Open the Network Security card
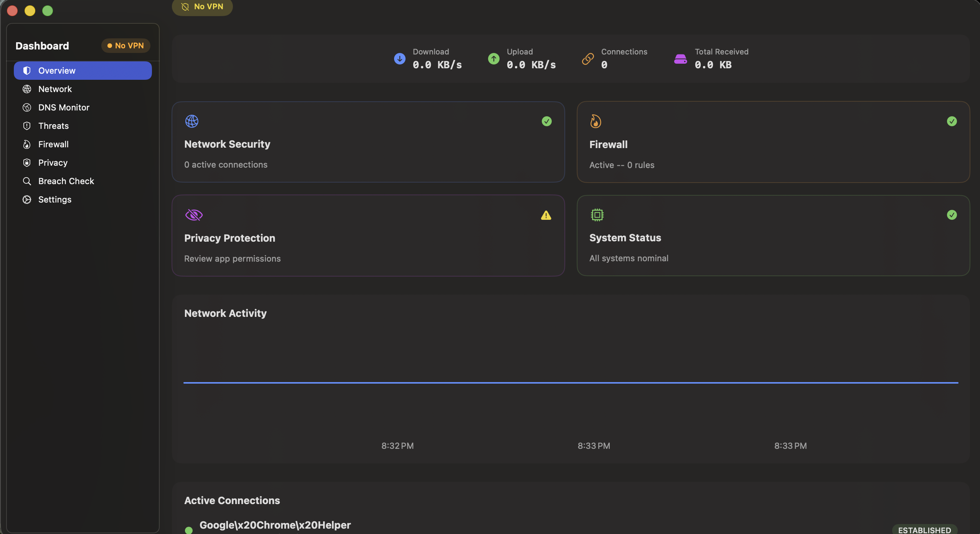The image size is (980, 534). (x=368, y=142)
